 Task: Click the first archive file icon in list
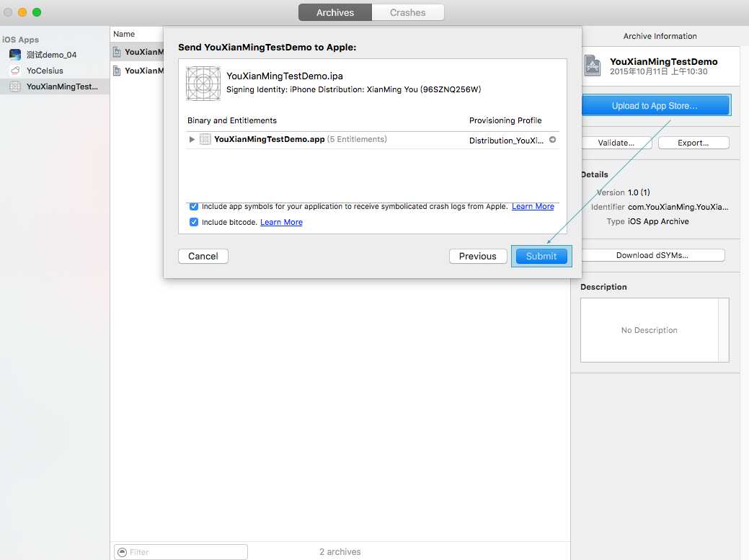(117, 52)
